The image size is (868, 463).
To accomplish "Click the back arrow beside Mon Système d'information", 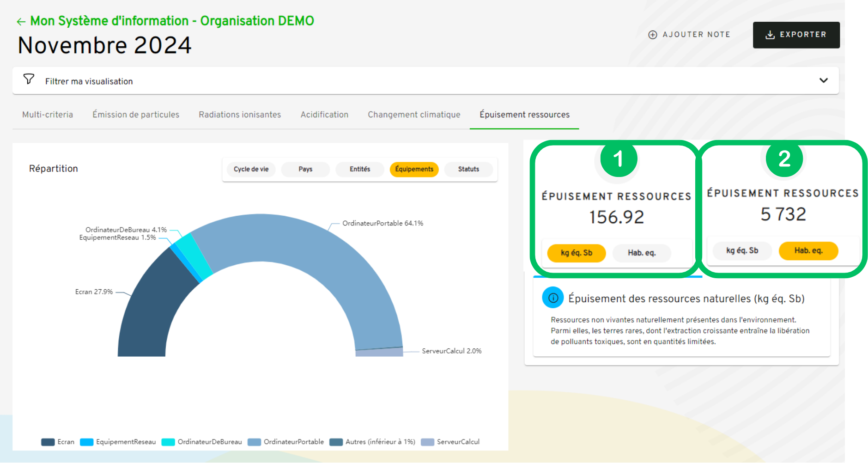I will pyautogui.click(x=21, y=22).
